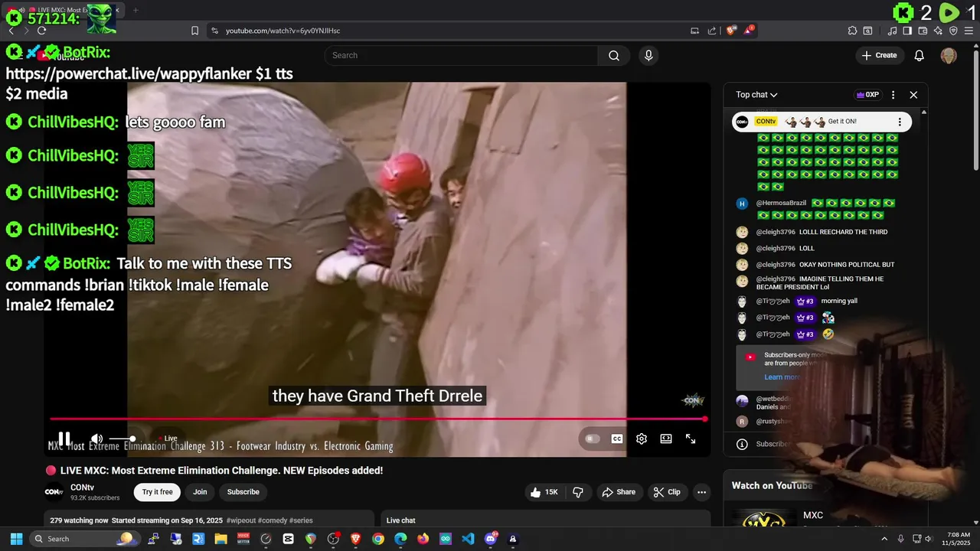Open the CONtv channel name link
980x551 pixels.
(82, 487)
